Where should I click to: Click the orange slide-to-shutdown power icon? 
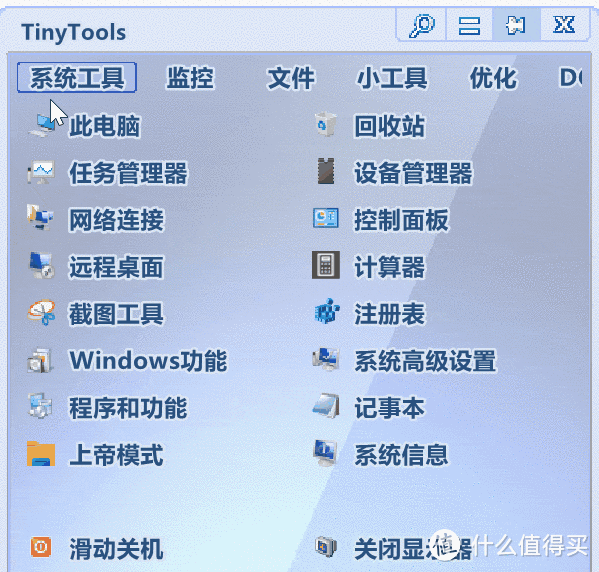coord(41,547)
